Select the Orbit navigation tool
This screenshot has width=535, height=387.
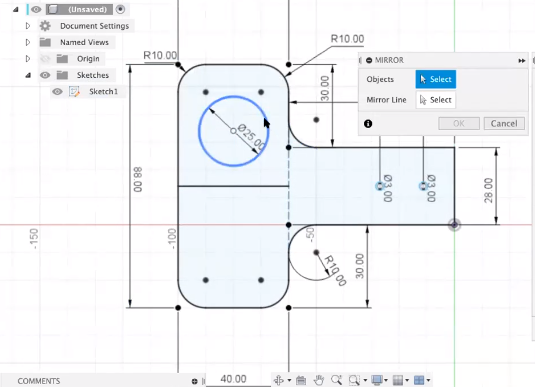coord(279,380)
